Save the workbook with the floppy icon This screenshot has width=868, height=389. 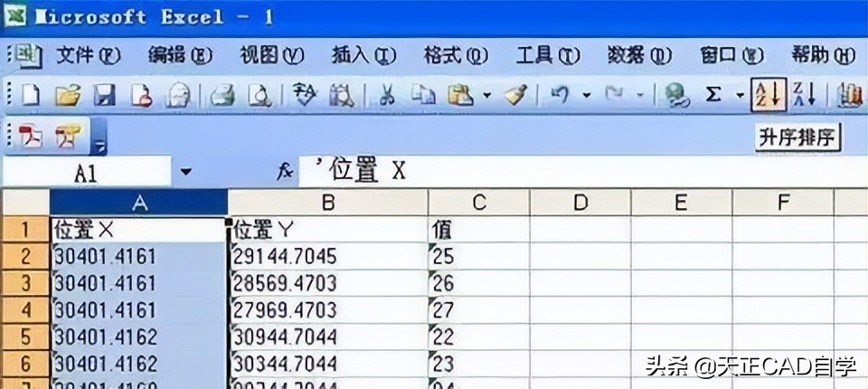pos(104,97)
